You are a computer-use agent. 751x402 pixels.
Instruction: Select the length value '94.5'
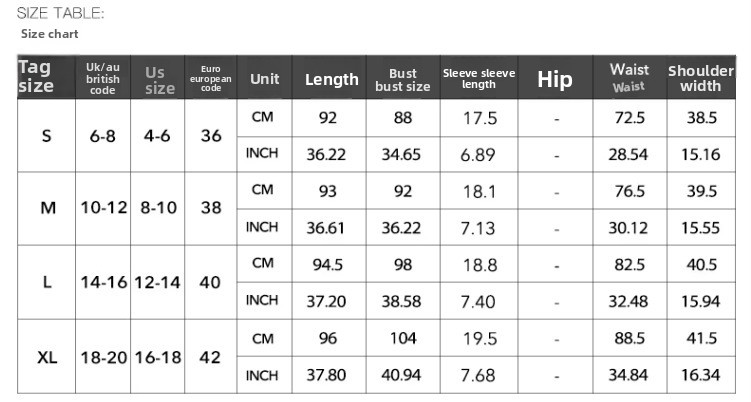click(328, 264)
